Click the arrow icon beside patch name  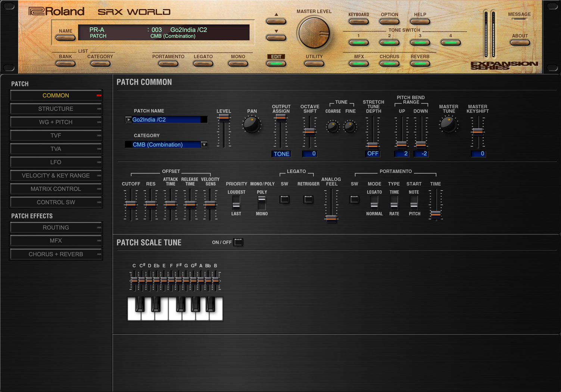pos(128,119)
